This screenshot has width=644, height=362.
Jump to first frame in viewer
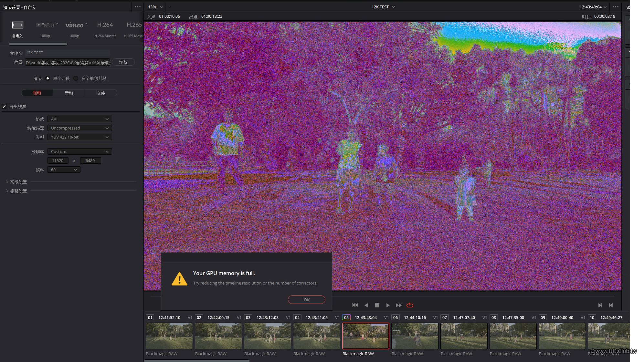tap(355, 305)
